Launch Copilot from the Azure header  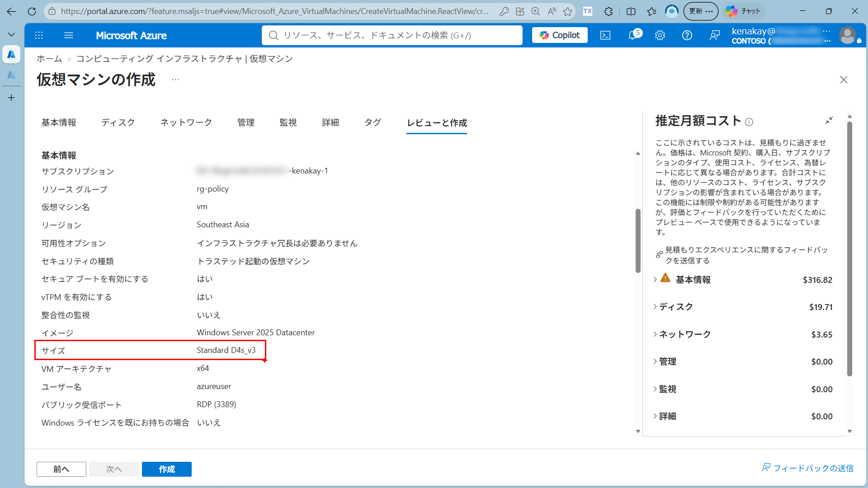click(x=560, y=35)
